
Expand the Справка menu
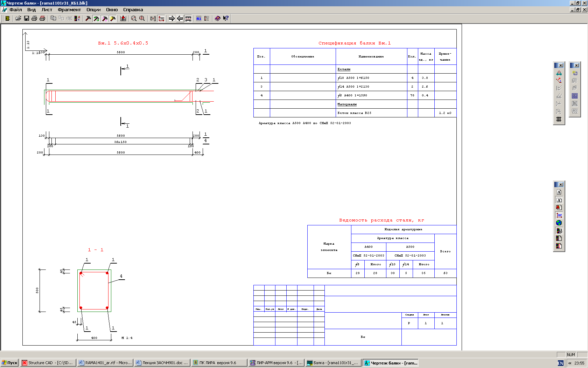pos(133,10)
